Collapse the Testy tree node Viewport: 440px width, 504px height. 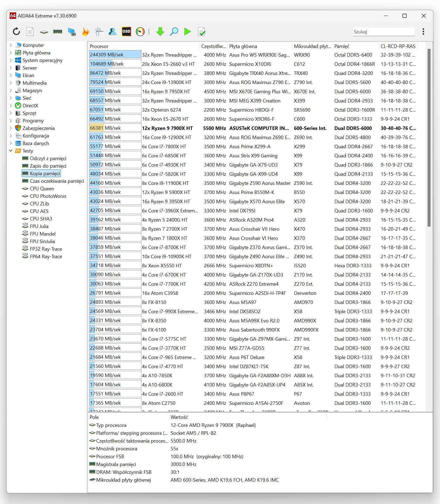[x=11, y=151]
